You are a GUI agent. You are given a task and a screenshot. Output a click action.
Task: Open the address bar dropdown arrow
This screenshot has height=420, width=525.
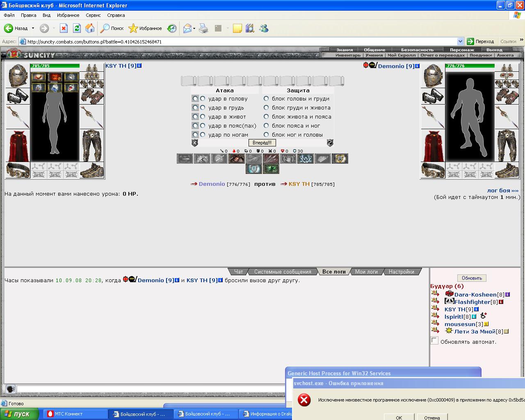[x=460, y=41]
